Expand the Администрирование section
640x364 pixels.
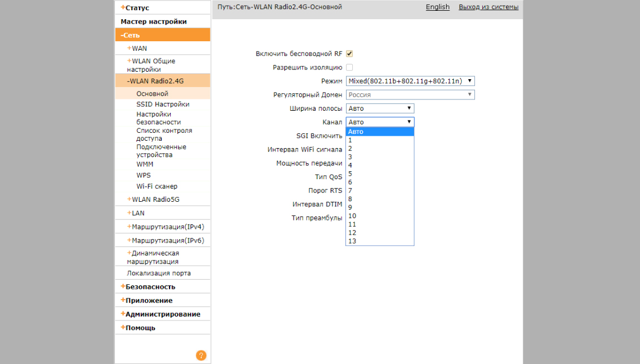(x=162, y=314)
